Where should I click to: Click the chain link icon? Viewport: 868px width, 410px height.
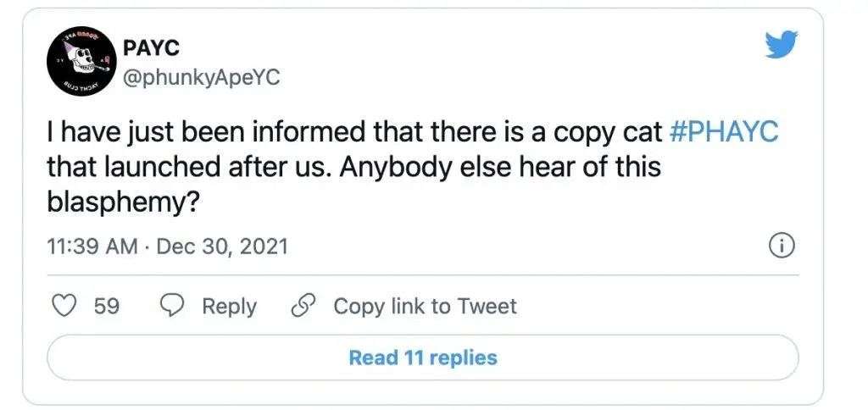[x=303, y=306]
